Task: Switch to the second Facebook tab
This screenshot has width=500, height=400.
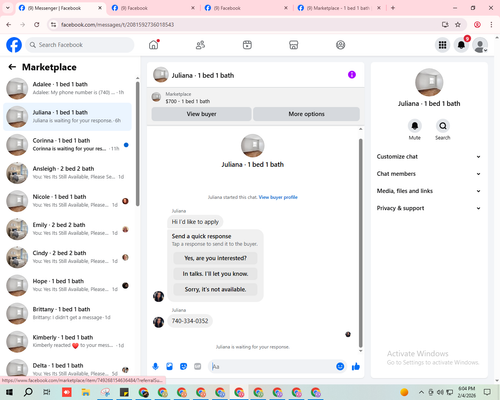Action: 153,8
